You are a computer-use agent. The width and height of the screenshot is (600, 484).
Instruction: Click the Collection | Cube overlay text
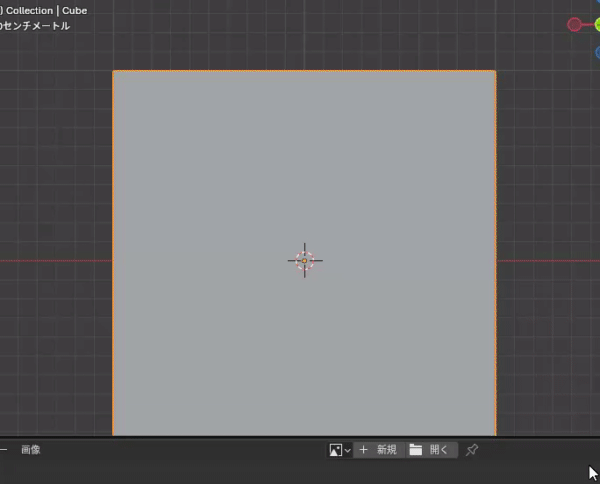[x=45, y=10]
